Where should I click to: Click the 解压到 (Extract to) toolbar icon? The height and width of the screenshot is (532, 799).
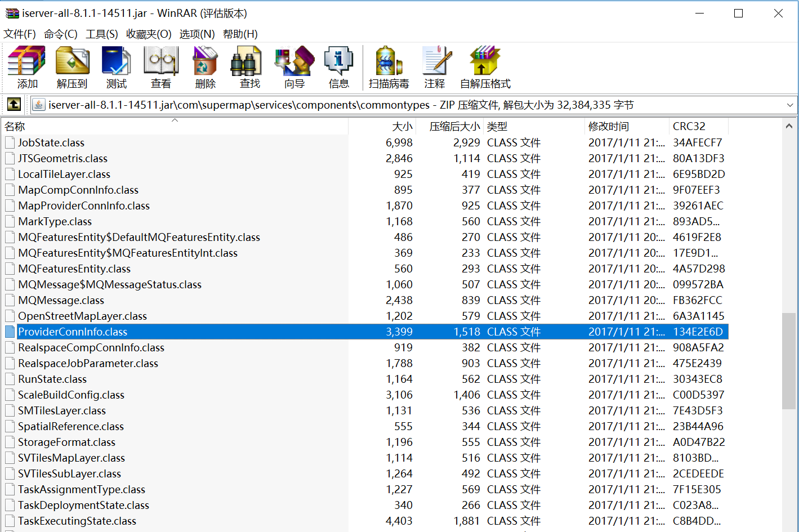point(72,61)
